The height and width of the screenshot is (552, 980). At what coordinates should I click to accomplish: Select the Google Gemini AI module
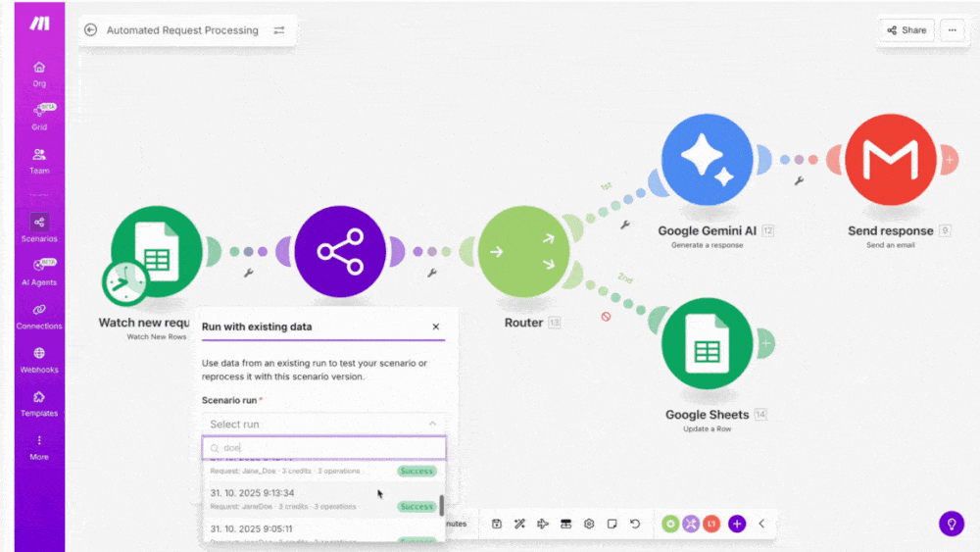coord(707,160)
